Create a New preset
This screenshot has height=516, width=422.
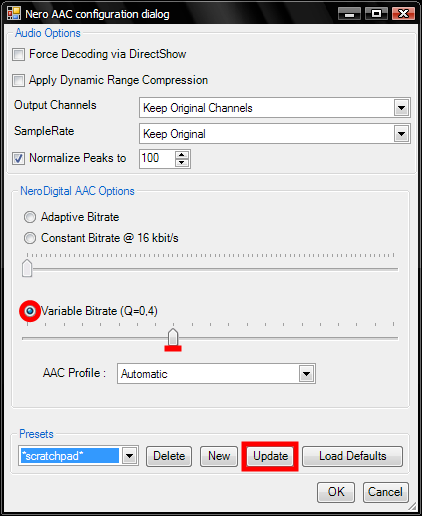(x=219, y=456)
